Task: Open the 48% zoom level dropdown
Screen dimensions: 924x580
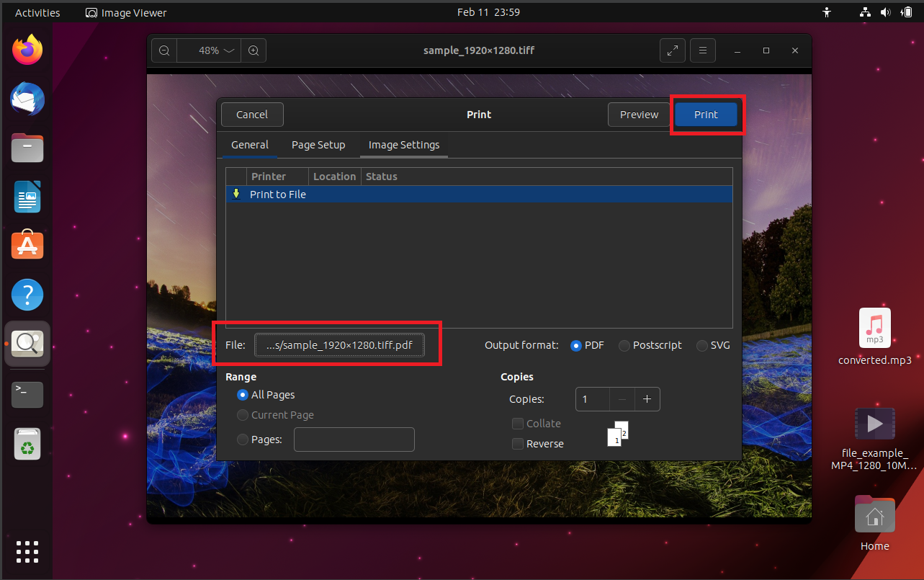Action: pyautogui.click(x=208, y=50)
